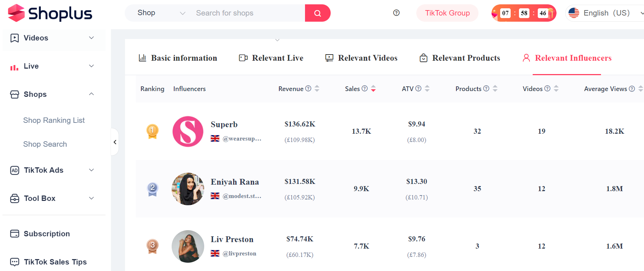Expand the Live sidebar menu chevron
644x271 pixels.
(x=91, y=66)
